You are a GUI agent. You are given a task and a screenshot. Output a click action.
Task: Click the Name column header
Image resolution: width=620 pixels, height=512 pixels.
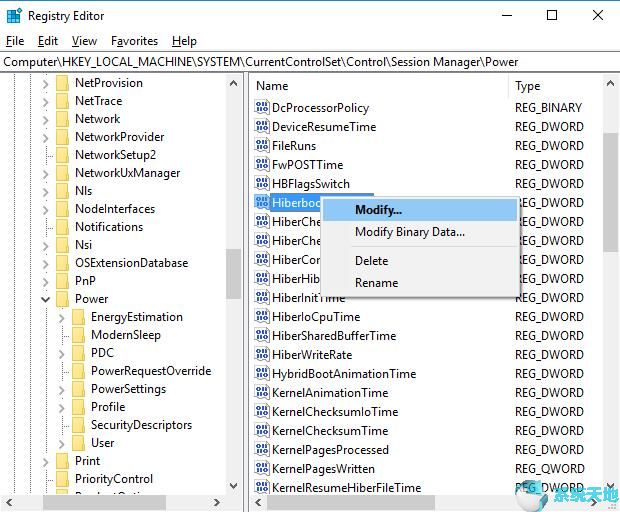pos(272,86)
